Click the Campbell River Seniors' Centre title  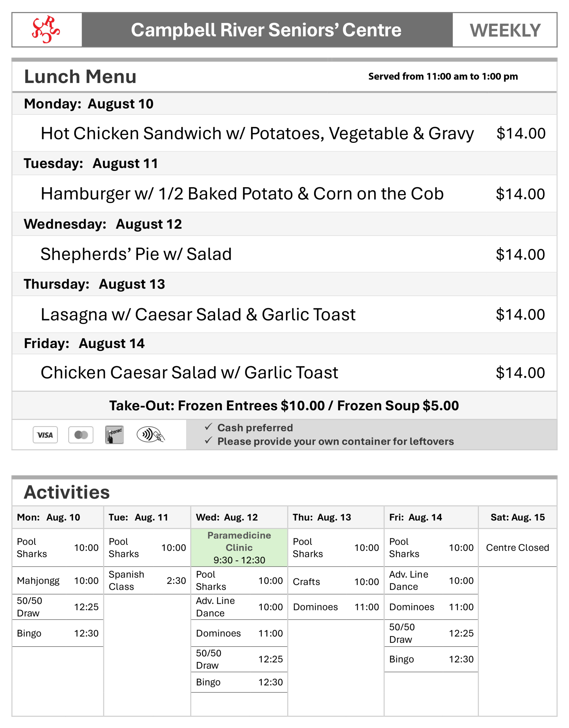[266, 30]
